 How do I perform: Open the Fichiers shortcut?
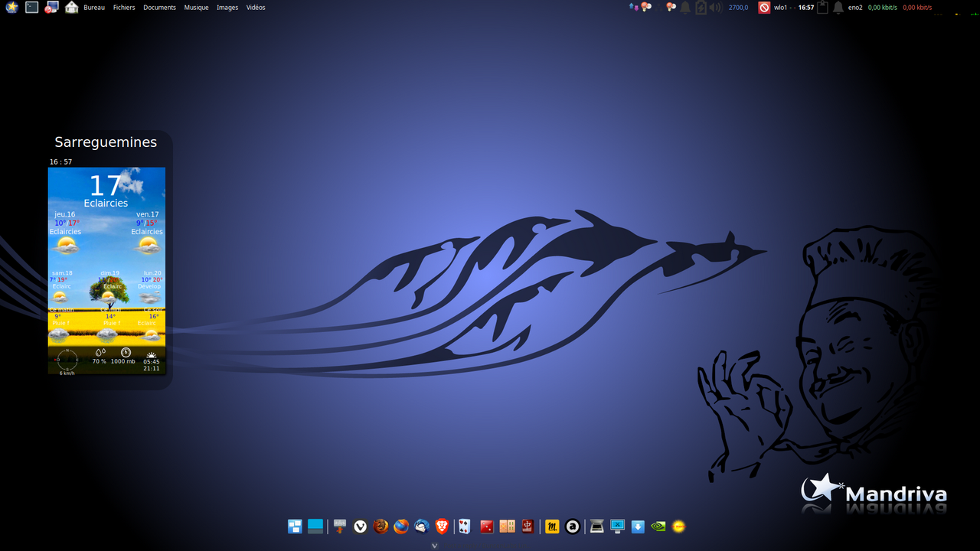(124, 8)
